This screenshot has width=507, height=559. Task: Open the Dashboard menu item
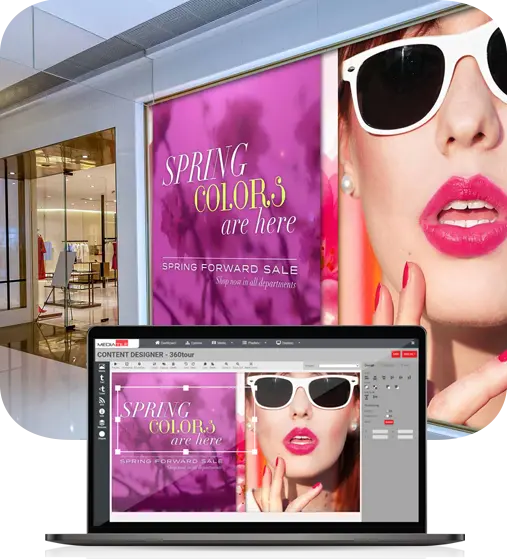pyautogui.click(x=166, y=343)
